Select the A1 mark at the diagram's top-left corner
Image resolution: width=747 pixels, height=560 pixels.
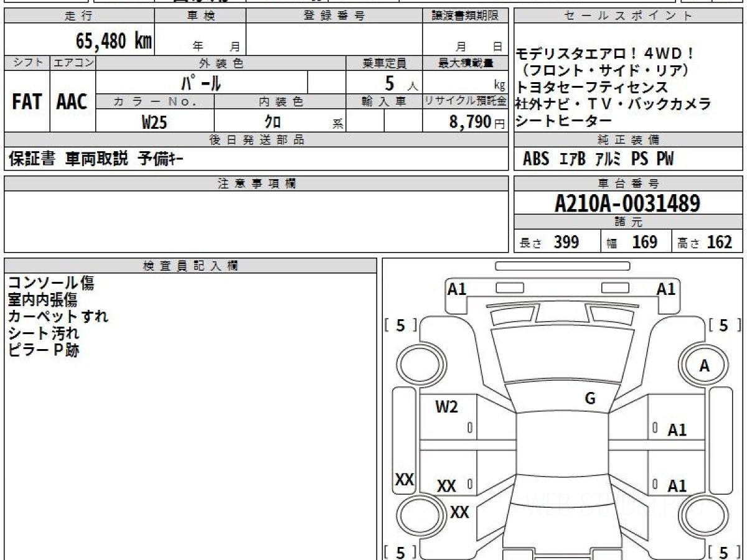click(457, 289)
